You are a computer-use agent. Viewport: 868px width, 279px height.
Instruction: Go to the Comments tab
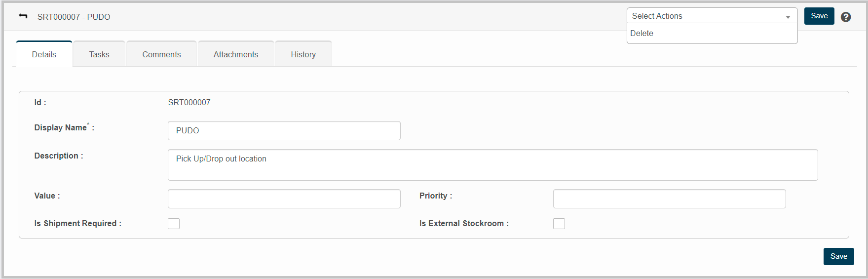click(x=161, y=54)
